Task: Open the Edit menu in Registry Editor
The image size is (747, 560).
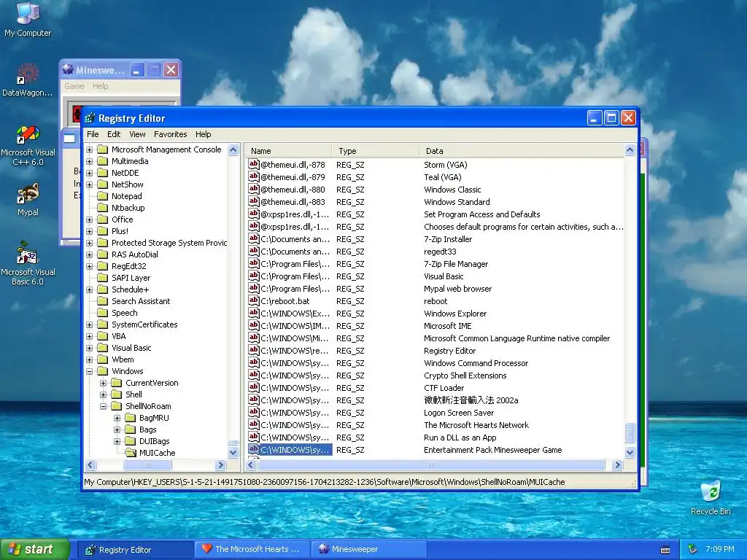Action: (x=114, y=134)
